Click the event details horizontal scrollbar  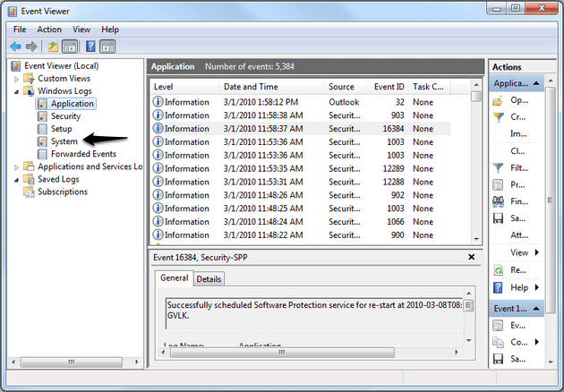[x=310, y=353]
